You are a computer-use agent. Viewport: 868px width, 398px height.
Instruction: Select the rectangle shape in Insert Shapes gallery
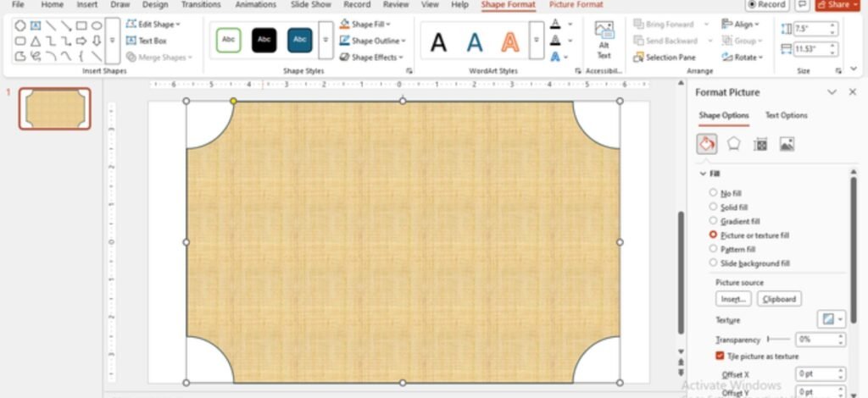pyautogui.click(x=81, y=25)
